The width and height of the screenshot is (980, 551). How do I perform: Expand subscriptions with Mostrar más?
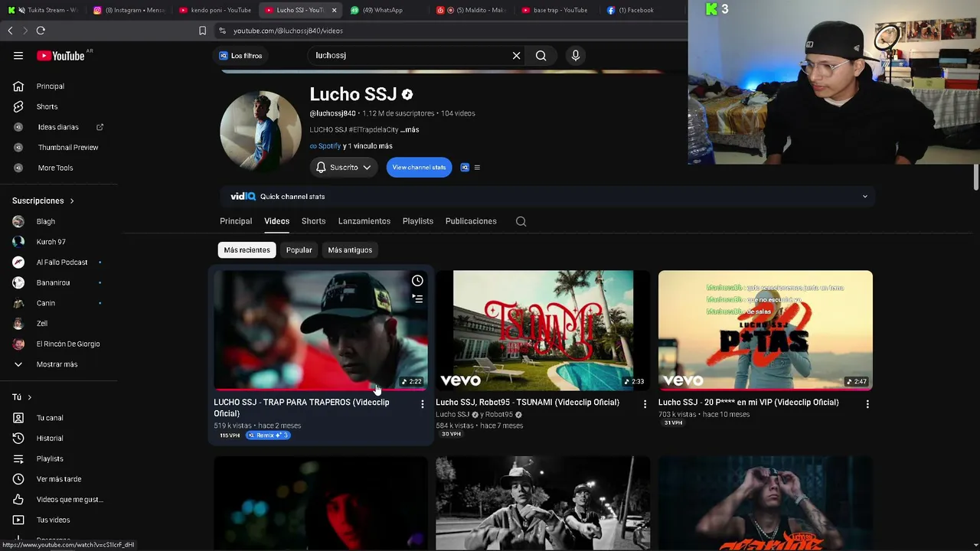coord(58,364)
